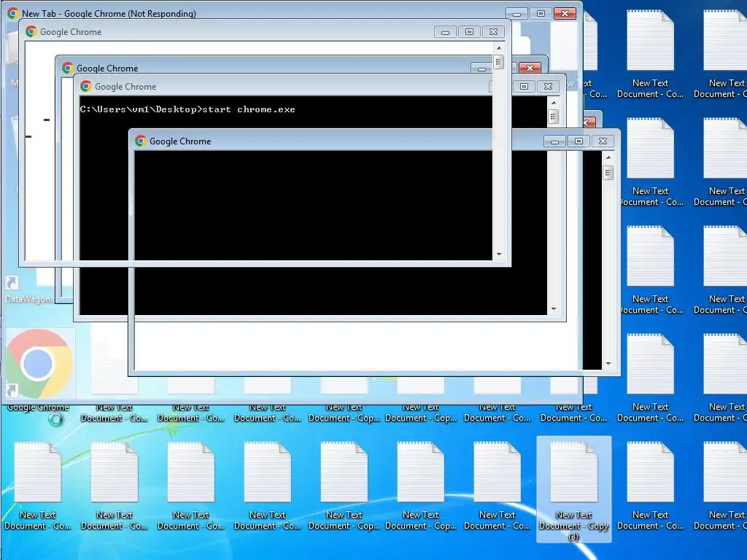Maximize the New Tab Not Responding window
The image size is (747, 560).
(x=541, y=13)
